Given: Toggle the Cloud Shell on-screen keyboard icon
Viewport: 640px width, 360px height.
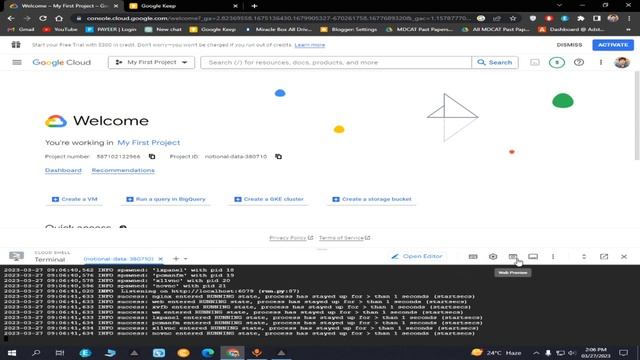Looking at the screenshot, I should coord(473,256).
